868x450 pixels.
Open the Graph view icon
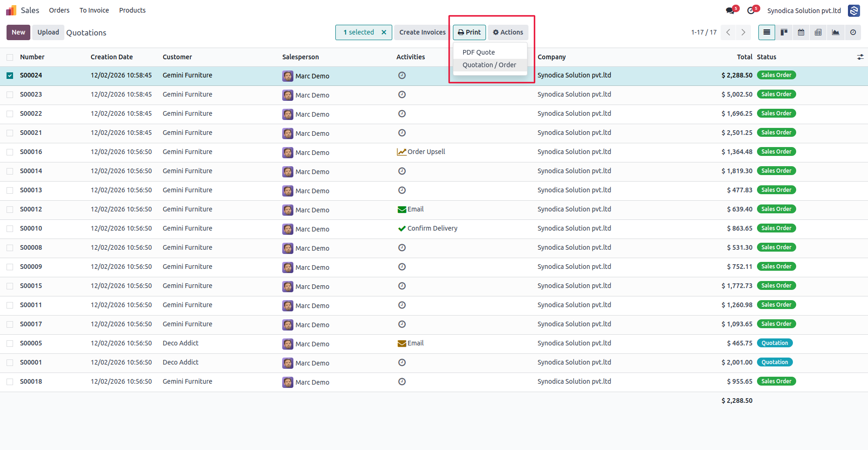835,32
